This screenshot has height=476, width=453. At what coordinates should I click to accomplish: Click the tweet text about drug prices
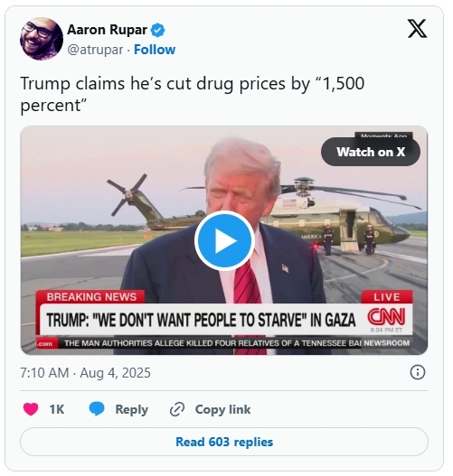(x=193, y=95)
